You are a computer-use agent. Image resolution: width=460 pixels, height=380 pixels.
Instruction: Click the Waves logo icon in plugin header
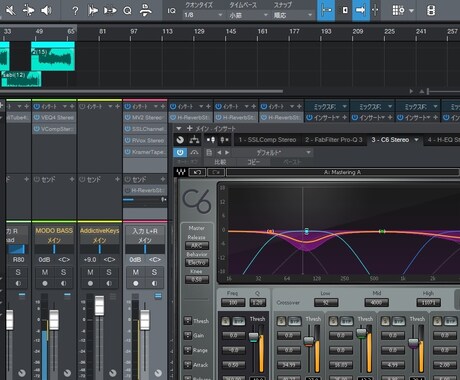coord(181,172)
